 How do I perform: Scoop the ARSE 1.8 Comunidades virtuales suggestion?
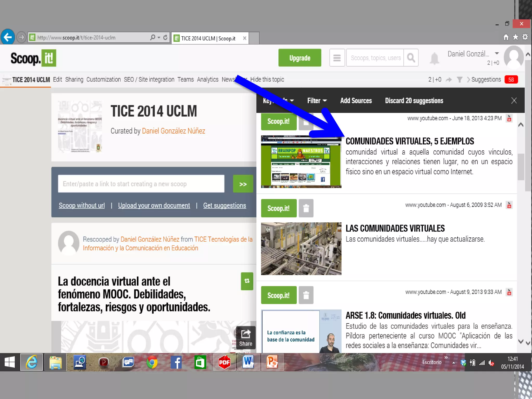[x=278, y=295]
